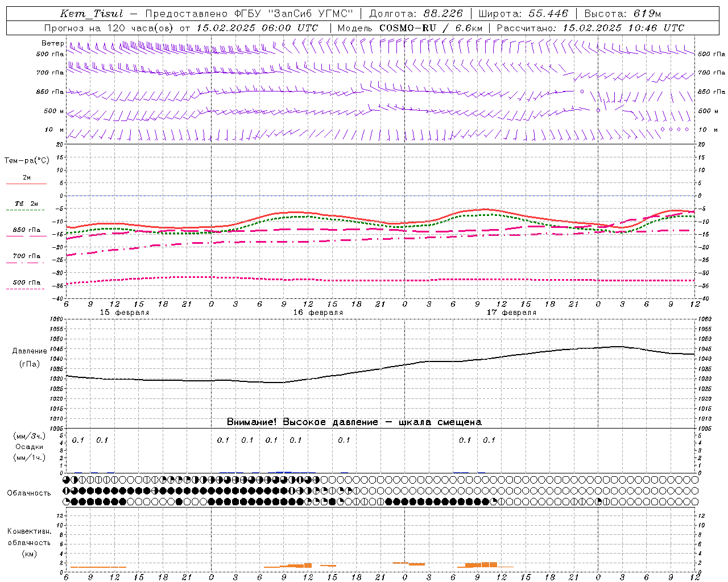728x582 pixels.
Task: Click the calculation time Рассчитано: 15.02.2025 10:46 UTC
Action: point(590,28)
